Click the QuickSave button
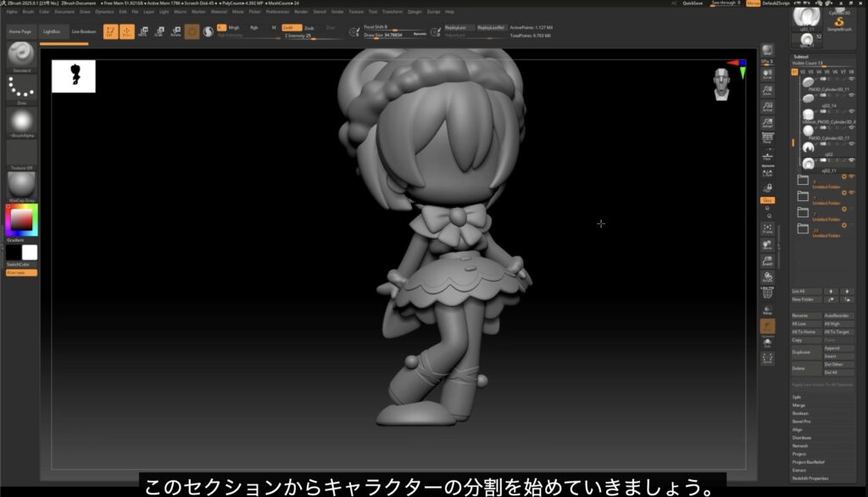The image size is (868, 497). [692, 3]
